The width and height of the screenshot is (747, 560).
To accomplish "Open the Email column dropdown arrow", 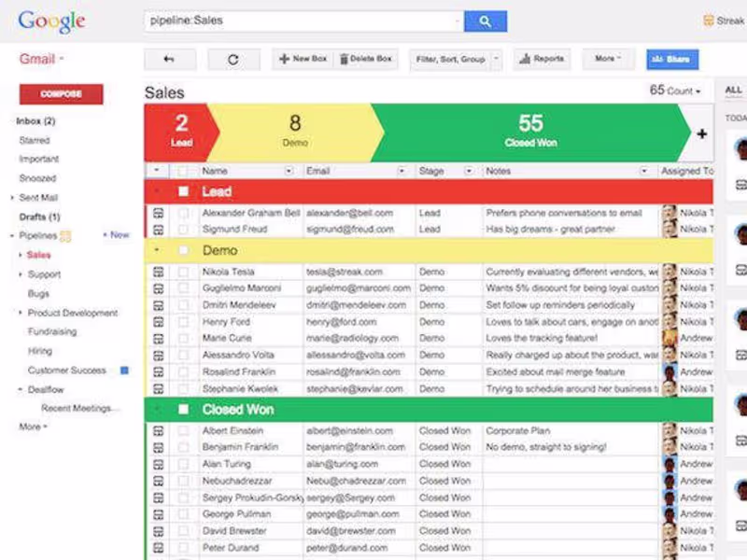I will click(402, 171).
